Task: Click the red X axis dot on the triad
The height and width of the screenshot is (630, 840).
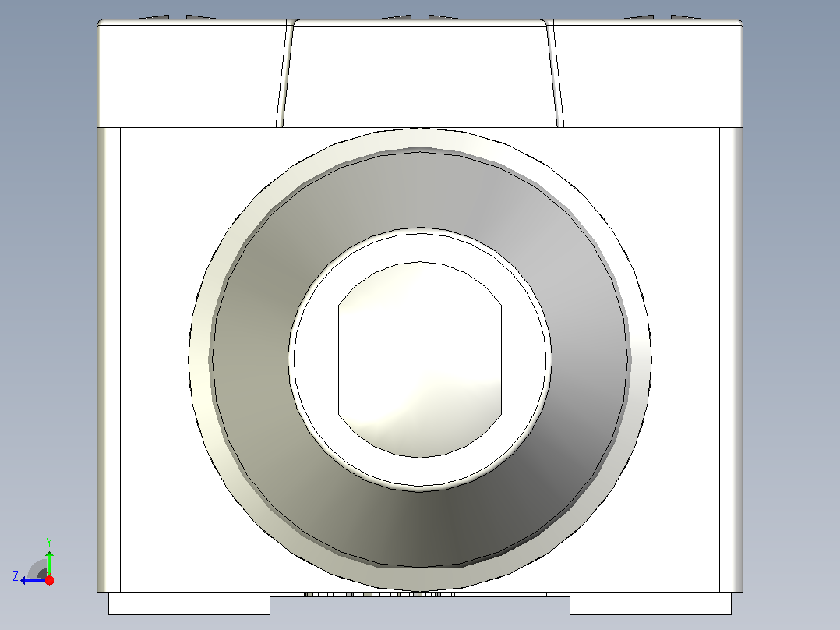Action: tap(49, 580)
